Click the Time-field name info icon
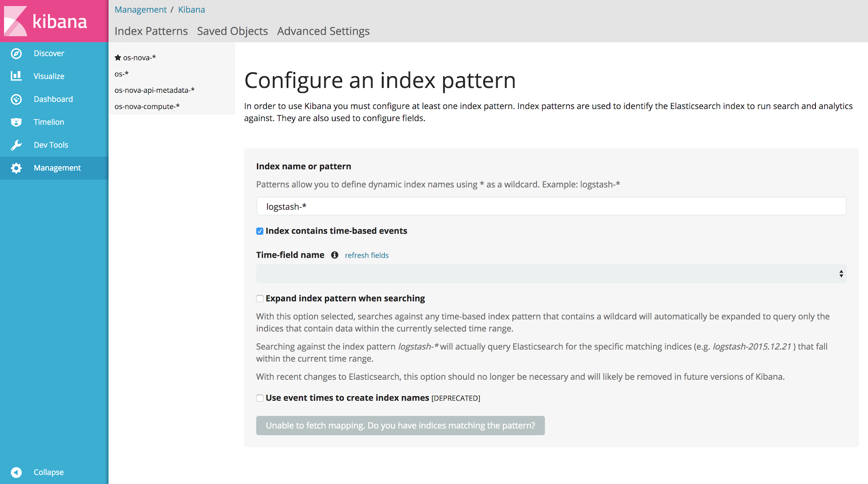The width and height of the screenshot is (868, 484). point(334,255)
